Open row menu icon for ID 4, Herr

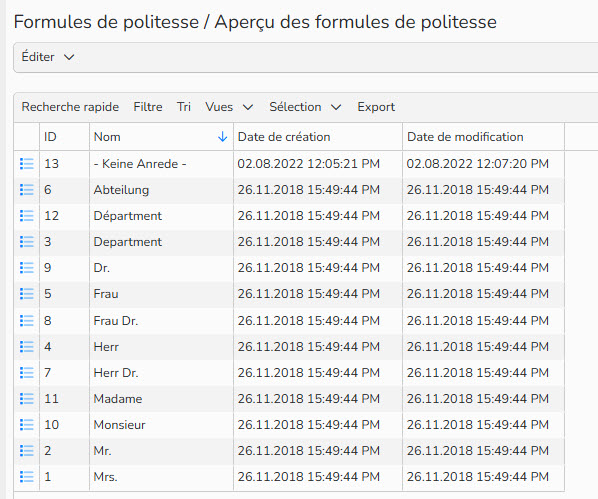[27, 346]
